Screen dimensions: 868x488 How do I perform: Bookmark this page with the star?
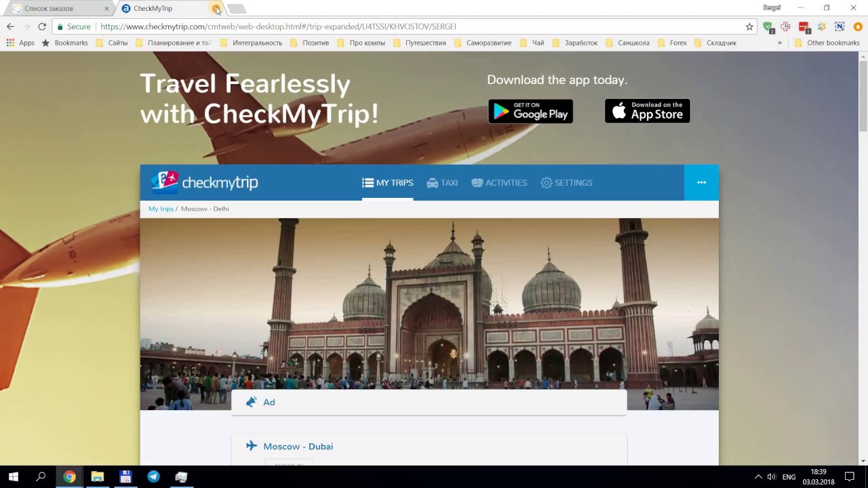(x=749, y=26)
